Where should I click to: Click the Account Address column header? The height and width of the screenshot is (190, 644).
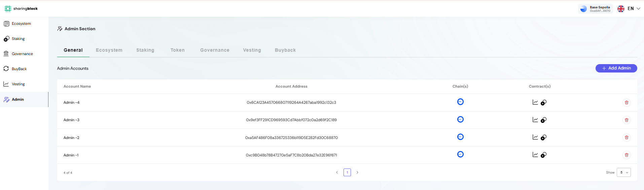(291, 86)
